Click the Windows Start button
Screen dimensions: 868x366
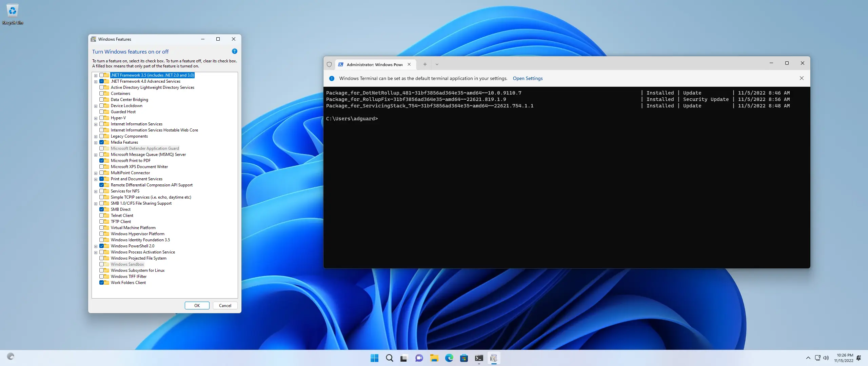click(374, 358)
